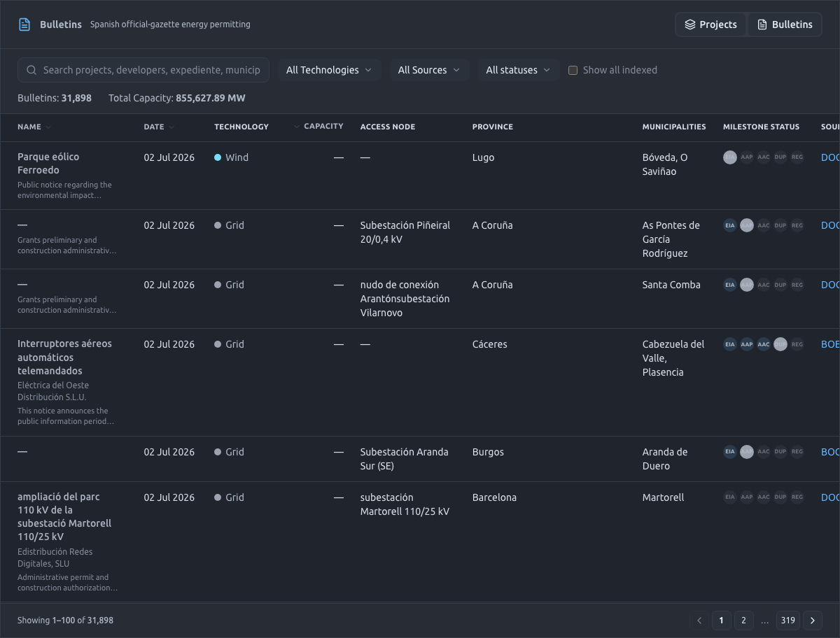The height and width of the screenshot is (638, 840).
Task: Click AAP badge in As Pontes de García Rodríguez row
Action: point(747,225)
